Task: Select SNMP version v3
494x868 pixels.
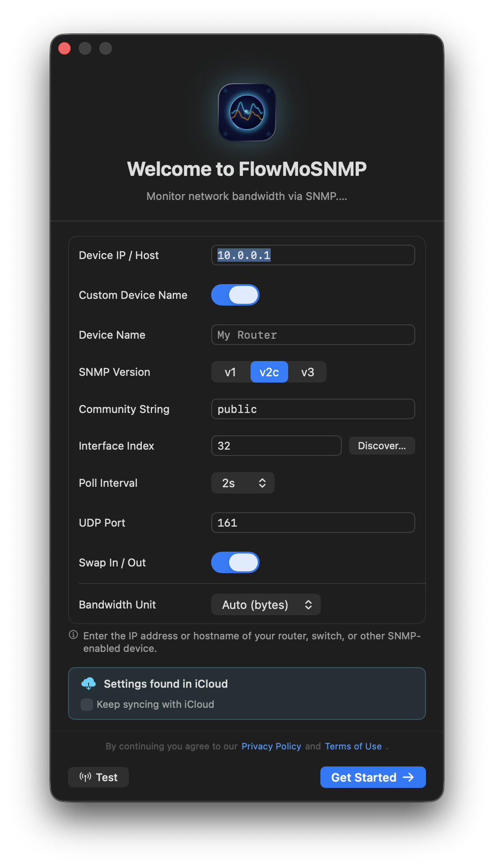Action: click(307, 372)
